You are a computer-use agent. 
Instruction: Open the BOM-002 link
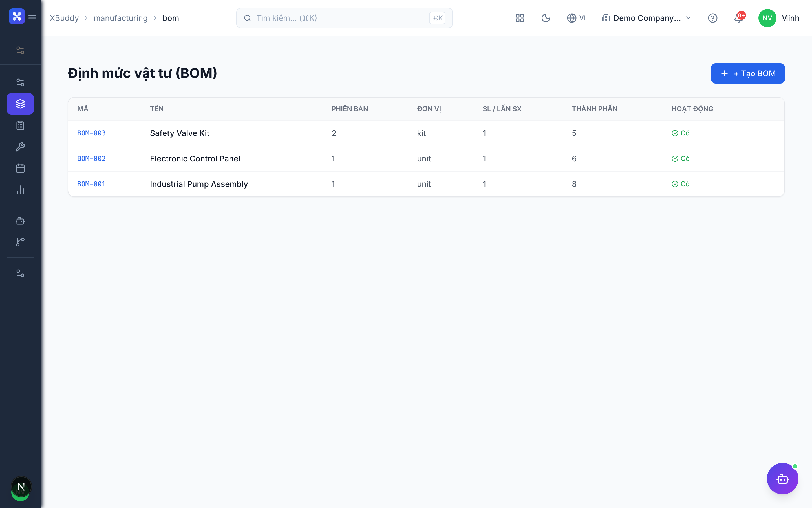[91, 159]
